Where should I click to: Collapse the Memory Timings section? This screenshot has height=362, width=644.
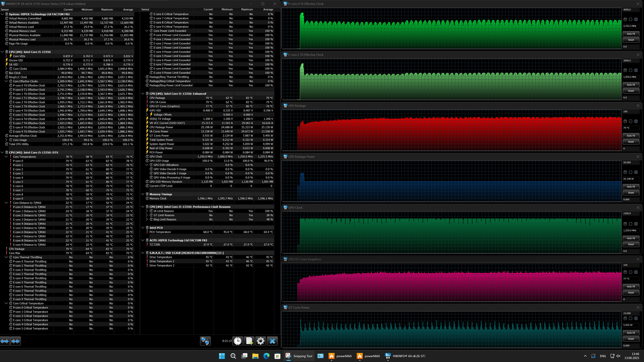(x=143, y=194)
